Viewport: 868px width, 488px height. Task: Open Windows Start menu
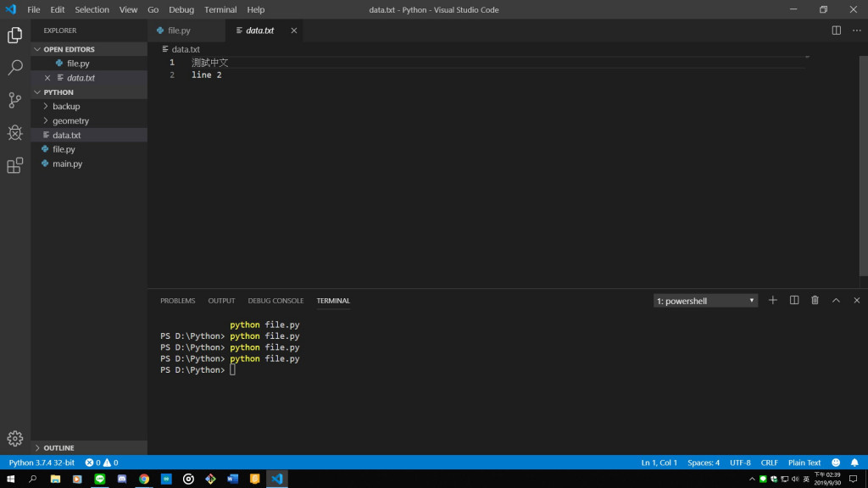click(10, 480)
